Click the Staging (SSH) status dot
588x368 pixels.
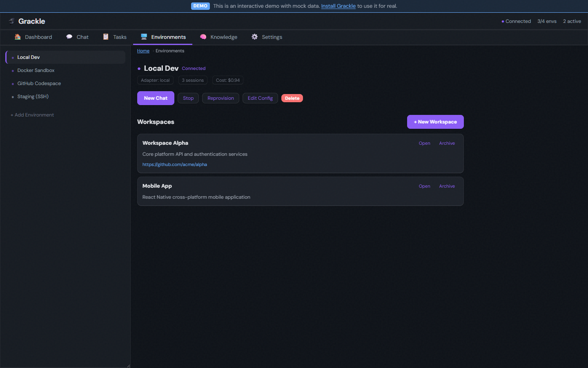(x=12, y=96)
